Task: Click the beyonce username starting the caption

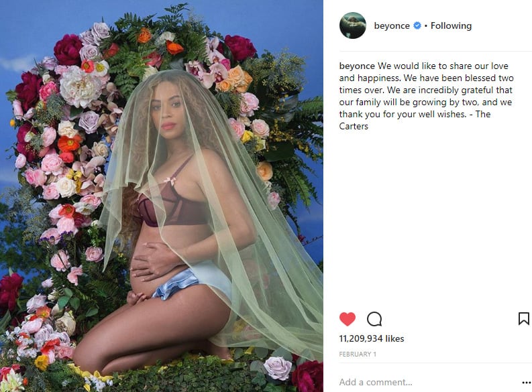Action: [x=357, y=66]
